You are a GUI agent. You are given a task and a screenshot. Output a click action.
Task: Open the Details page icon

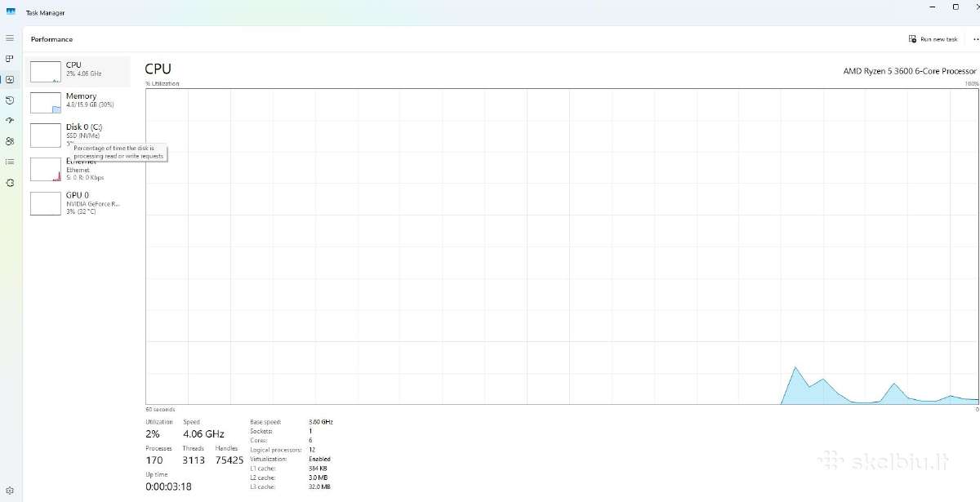pyautogui.click(x=10, y=162)
